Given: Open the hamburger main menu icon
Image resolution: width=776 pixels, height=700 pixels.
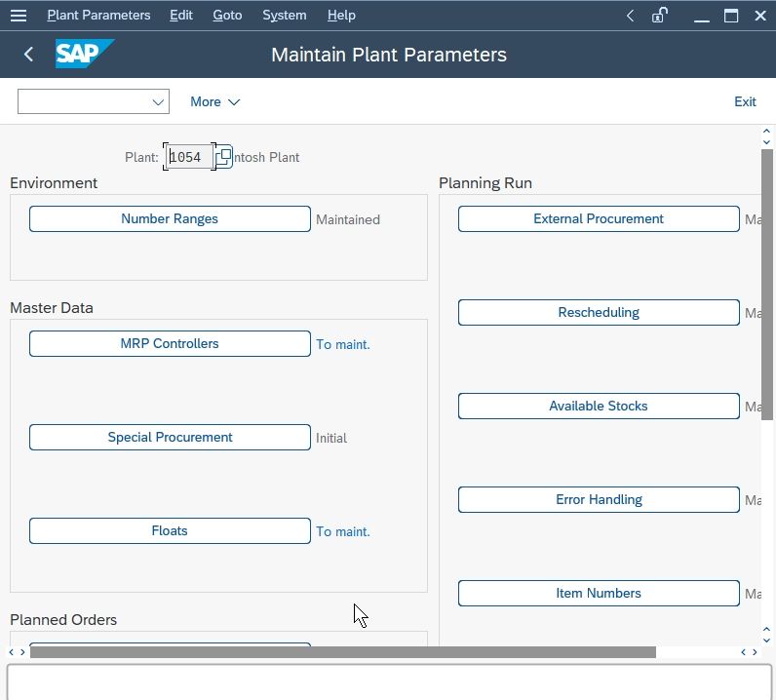Looking at the screenshot, I should [x=19, y=16].
